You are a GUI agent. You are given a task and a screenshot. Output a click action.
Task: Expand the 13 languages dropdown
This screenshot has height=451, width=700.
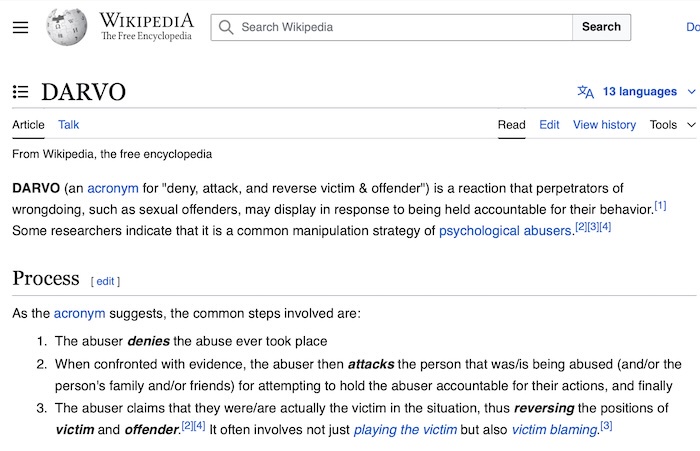640,92
